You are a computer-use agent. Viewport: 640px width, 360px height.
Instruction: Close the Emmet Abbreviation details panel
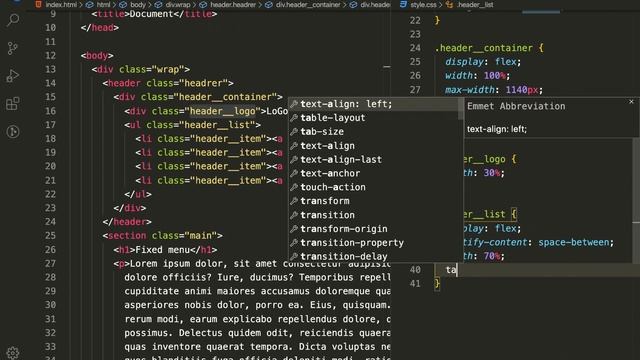pyautogui.click(x=631, y=102)
